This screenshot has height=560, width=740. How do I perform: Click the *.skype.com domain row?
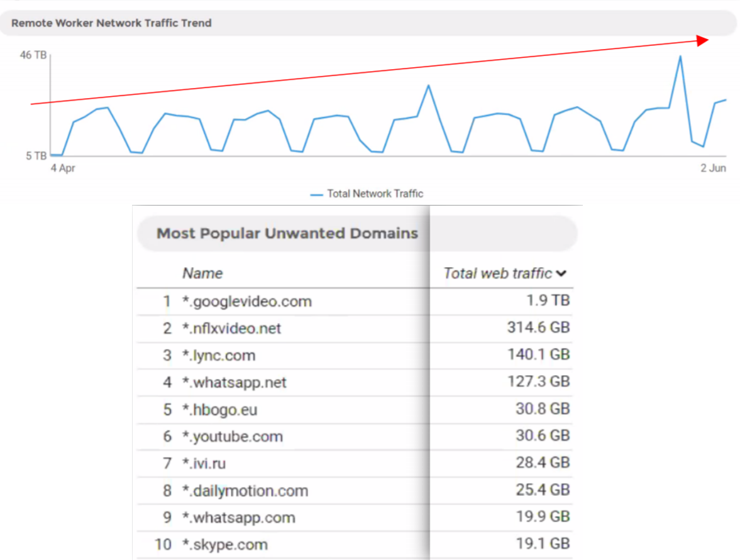224,545
